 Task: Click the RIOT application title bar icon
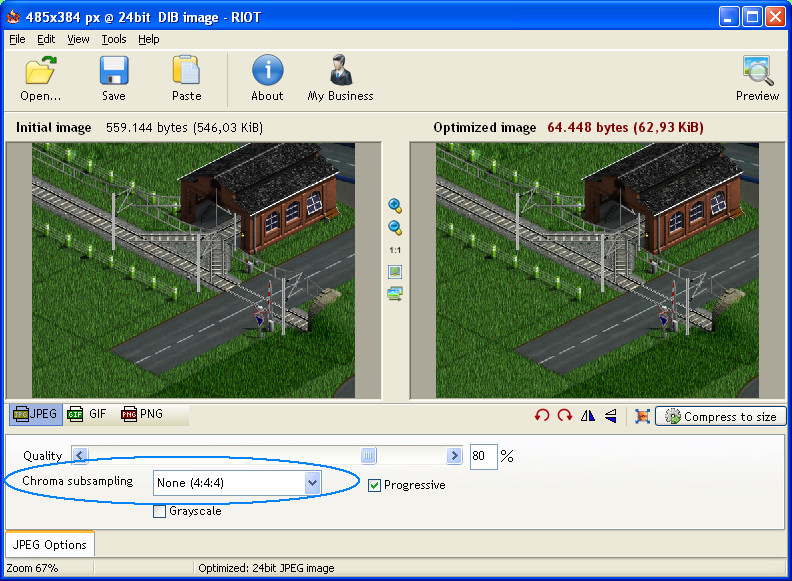coord(13,17)
